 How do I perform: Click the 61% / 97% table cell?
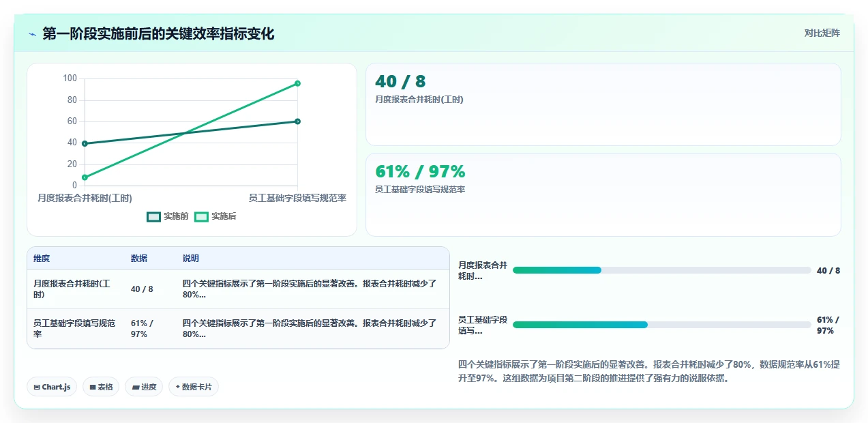(142, 329)
